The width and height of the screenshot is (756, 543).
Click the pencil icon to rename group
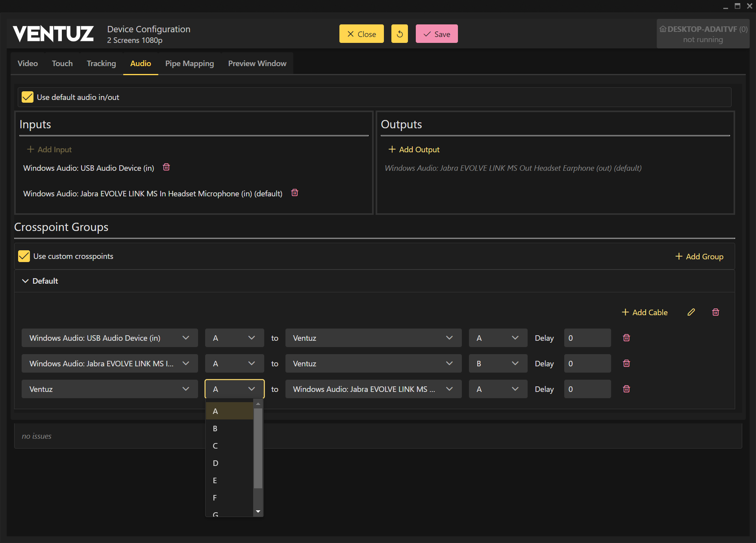click(x=691, y=312)
